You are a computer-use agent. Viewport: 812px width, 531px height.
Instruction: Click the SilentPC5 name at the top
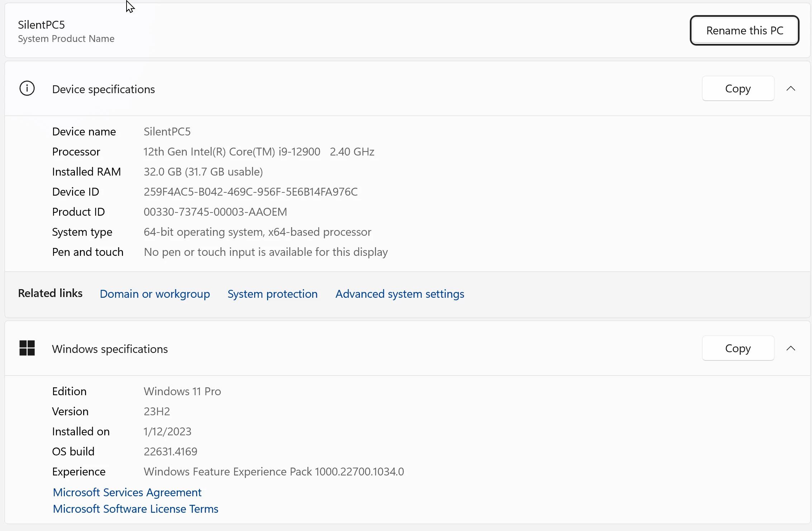(41, 25)
